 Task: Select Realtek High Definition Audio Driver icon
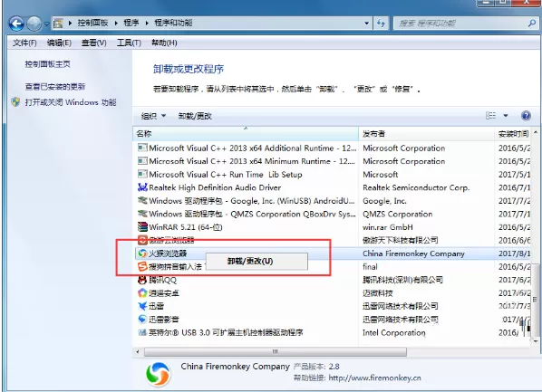142,187
